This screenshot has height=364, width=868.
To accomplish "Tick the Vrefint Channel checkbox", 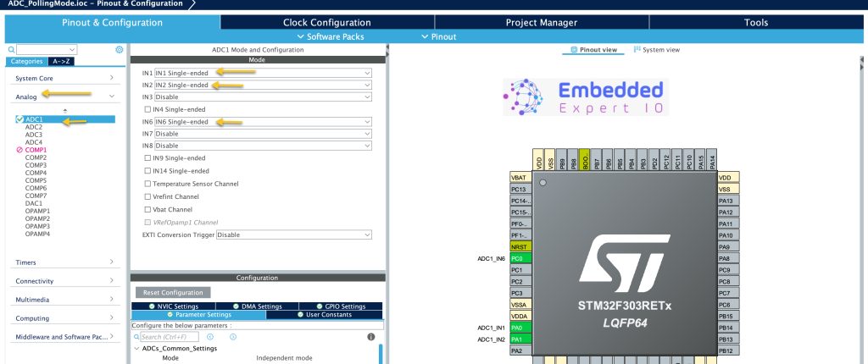I will pos(147,196).
